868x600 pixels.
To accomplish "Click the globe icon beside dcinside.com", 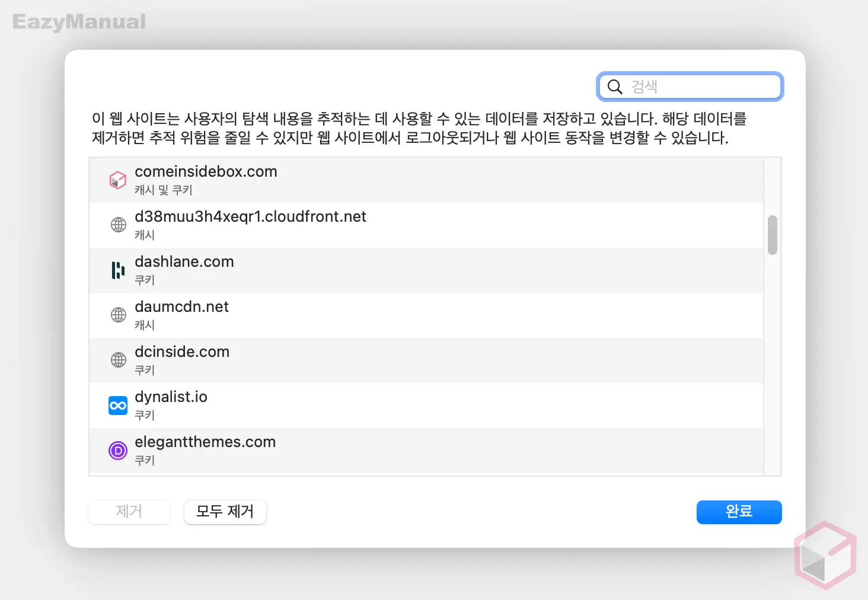I will click(x=119, y=360).
